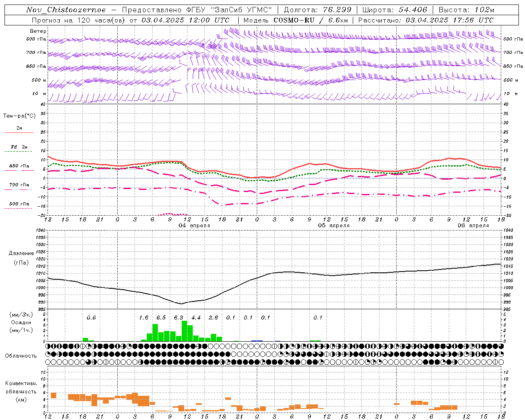Click the (км) convective cloud unit label
Viewport: 525px width, 420px height.
pyautogui.click(x=21, y=399)
